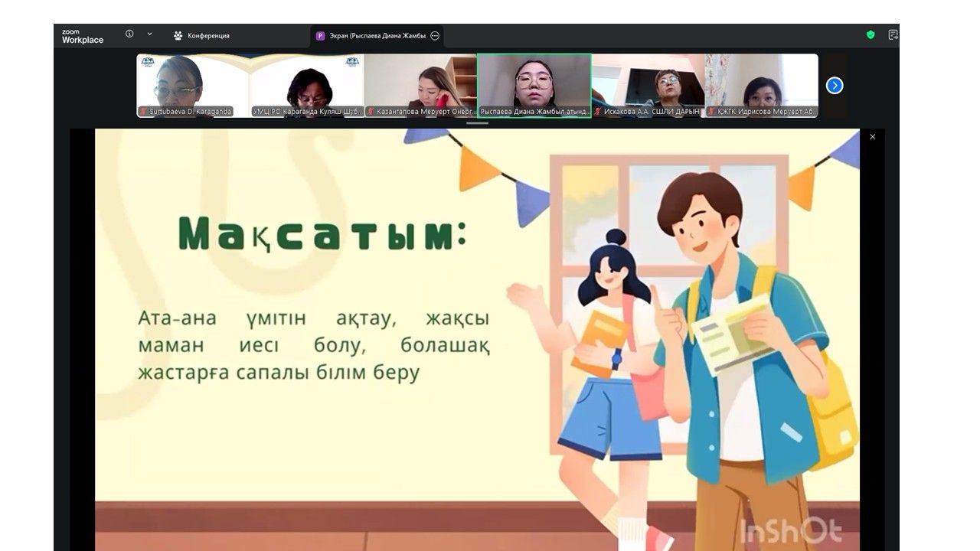Switch to the Экран (Рыспаева Диана) tab
The height and width of the screenshot is (551, 980).
[x=371, y=36]
